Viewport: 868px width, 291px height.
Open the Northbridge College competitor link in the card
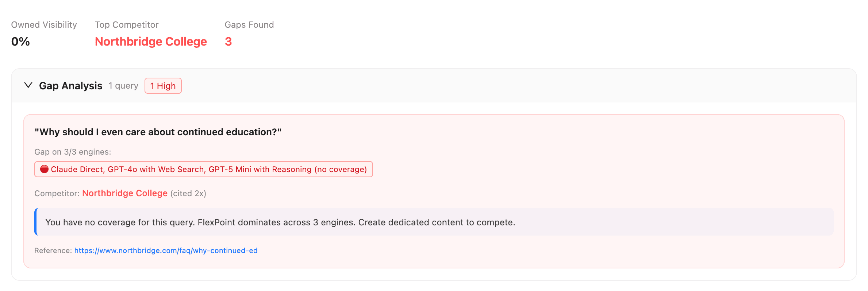click(125, 193)
